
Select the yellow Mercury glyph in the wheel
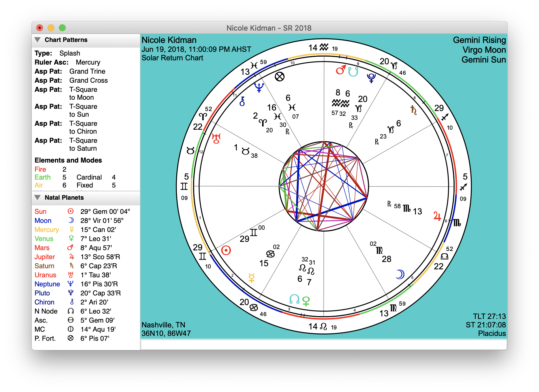click(251, 278)
